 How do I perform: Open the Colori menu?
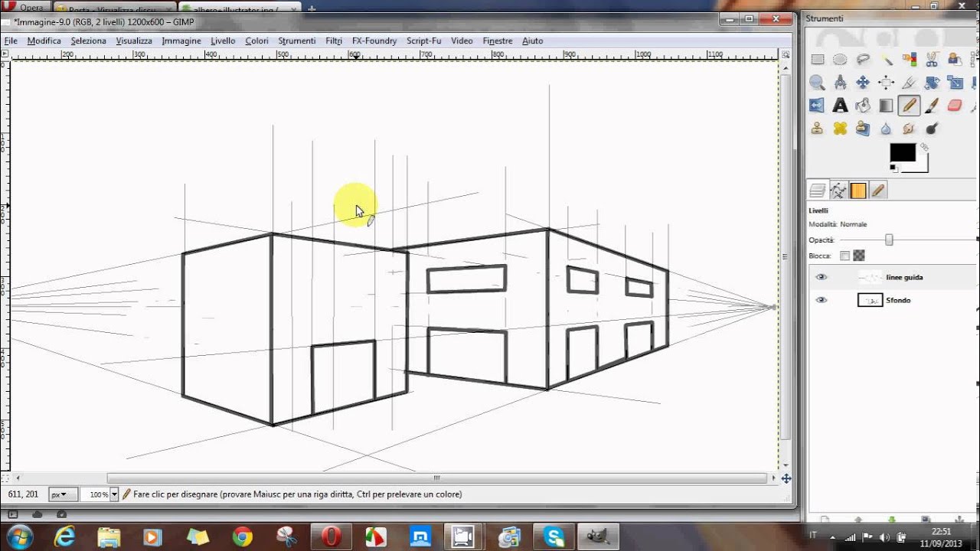pos(256,41)
